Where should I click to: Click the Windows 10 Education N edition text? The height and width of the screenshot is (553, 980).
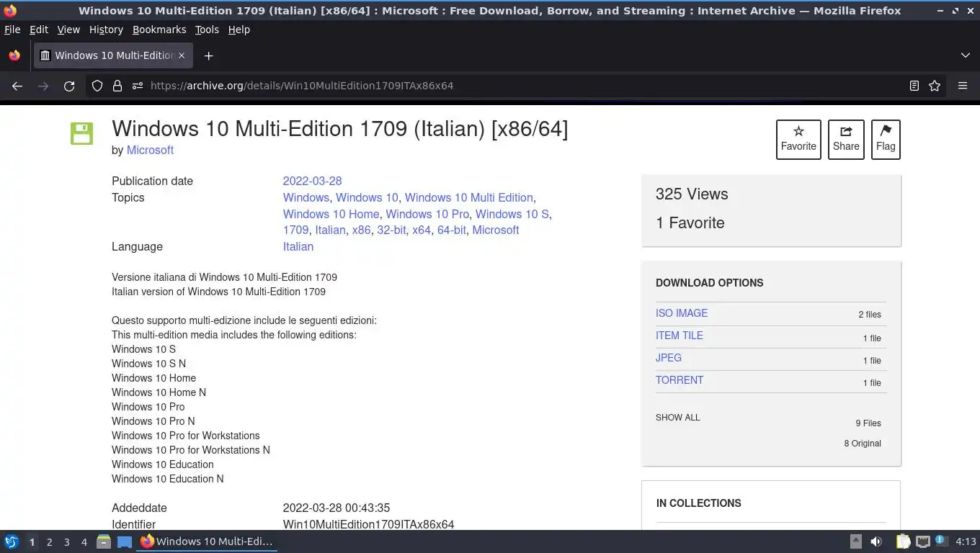click(168, 479)
